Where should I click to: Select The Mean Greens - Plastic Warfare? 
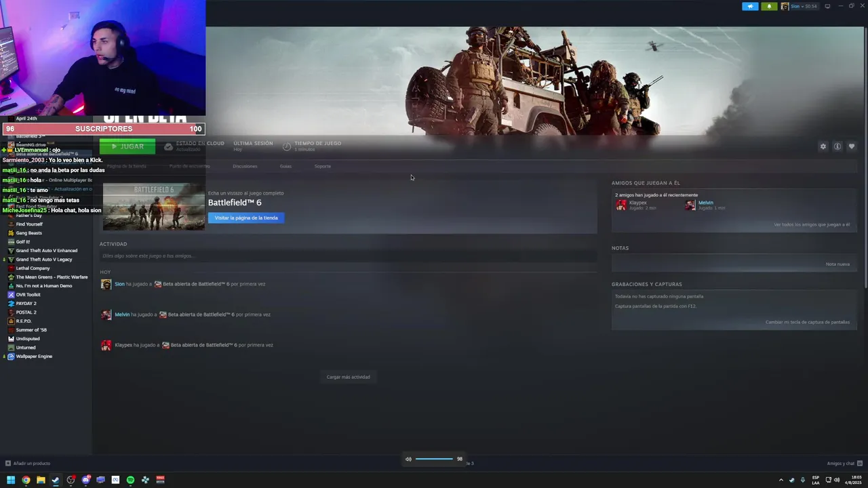tap(52, 277)
